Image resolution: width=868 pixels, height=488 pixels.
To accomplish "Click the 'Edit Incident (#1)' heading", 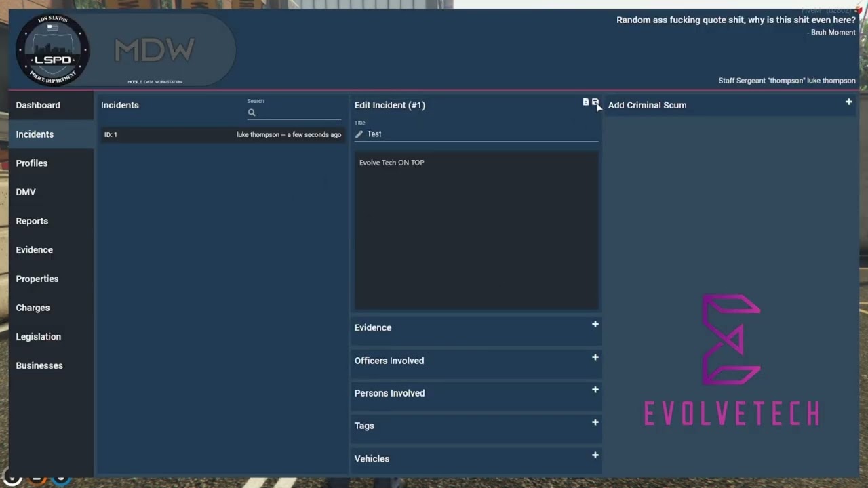I will [x=390, y=105].
